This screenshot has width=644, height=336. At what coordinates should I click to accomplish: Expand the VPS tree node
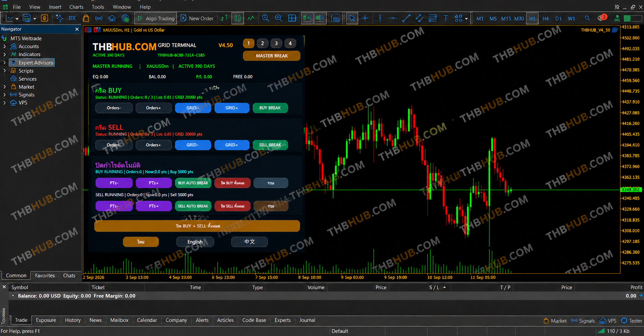pos(4,103)
